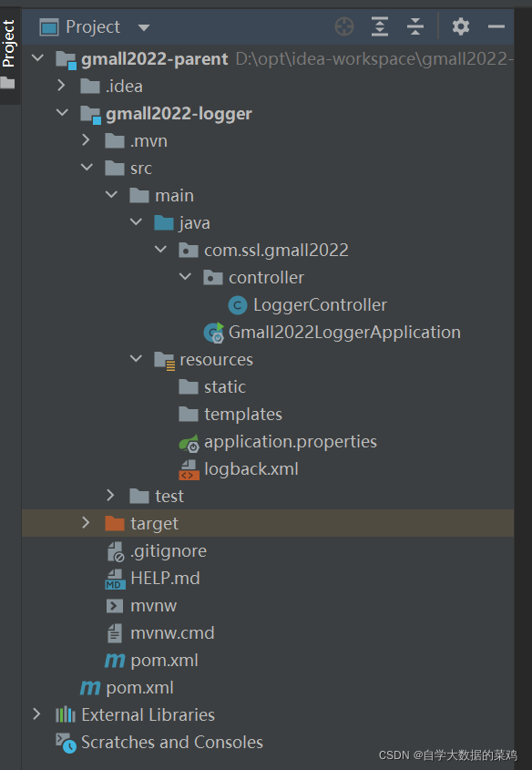Expand the target folder
The image size is (532, 770).
click(x=87, y=523)
